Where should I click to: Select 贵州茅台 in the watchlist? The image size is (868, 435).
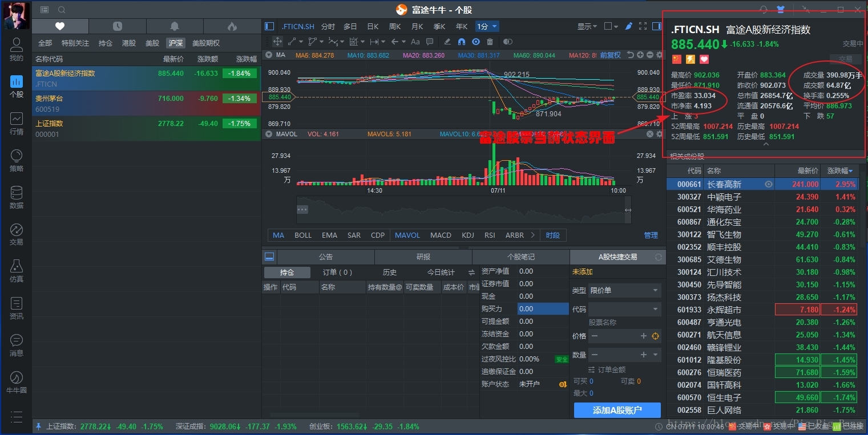coord(147,103)
